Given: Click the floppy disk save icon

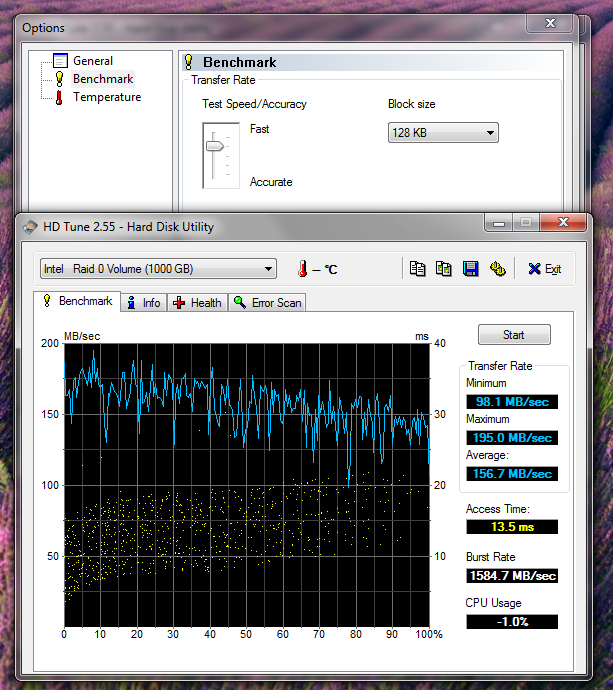Looking at the screenshot, I should click(x=471, y=269).
